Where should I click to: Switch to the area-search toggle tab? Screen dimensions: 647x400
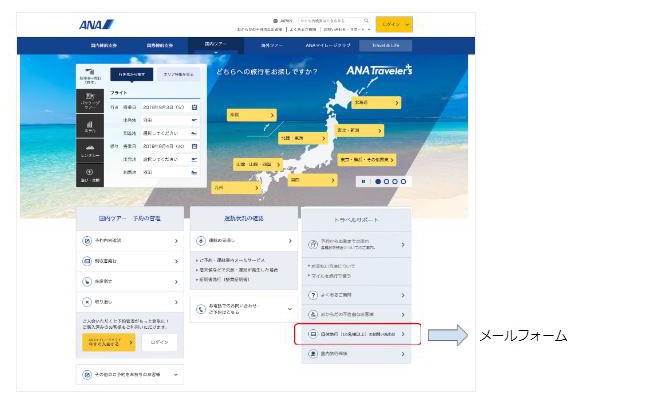[x=178, y=75]
